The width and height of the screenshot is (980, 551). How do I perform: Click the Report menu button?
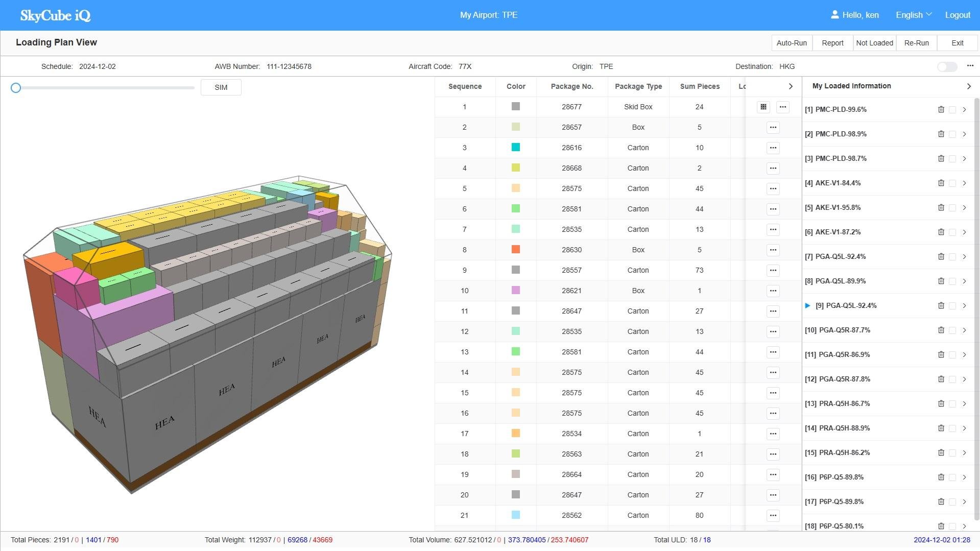click(832, 43)
